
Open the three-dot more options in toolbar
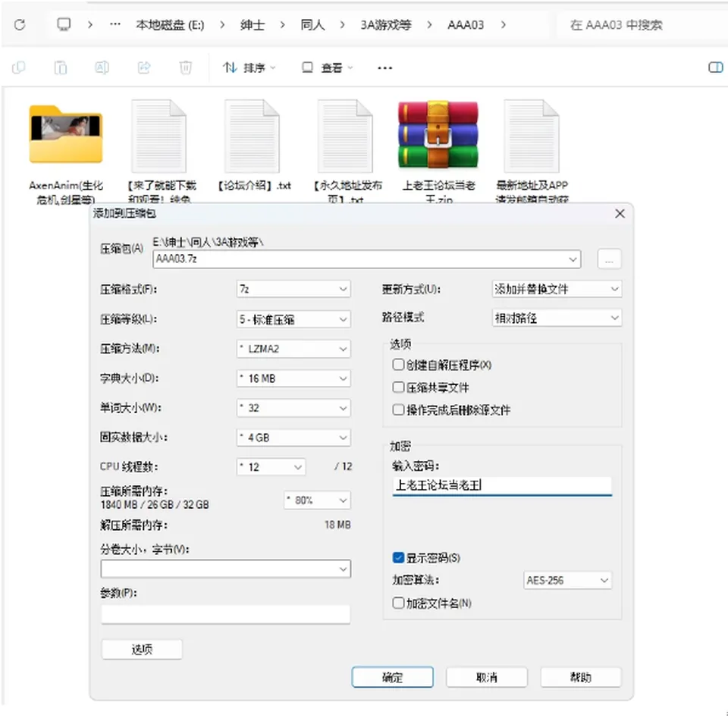coord(385,68)
